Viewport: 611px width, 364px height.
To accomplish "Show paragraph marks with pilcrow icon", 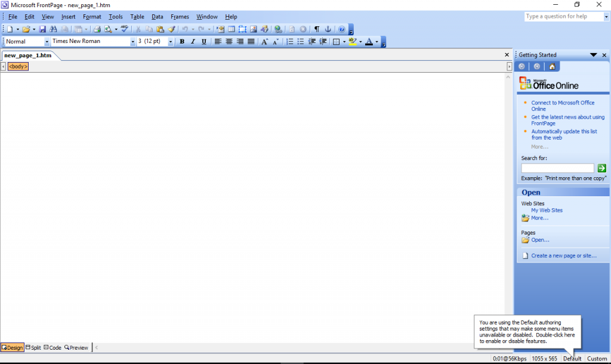I will [x=317, y=29].
